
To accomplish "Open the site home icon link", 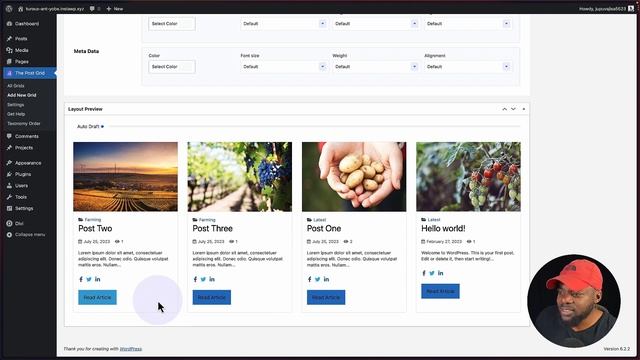I will 20,9.
